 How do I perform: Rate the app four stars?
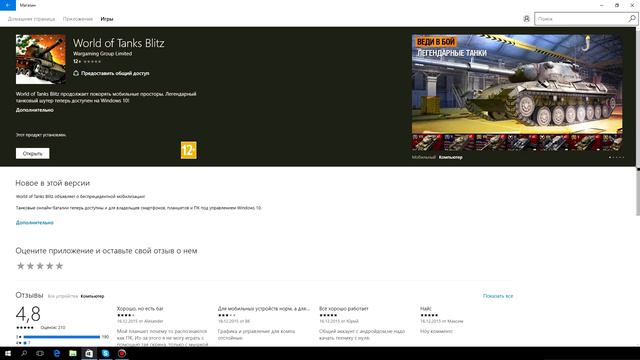(x=49, y=266)
